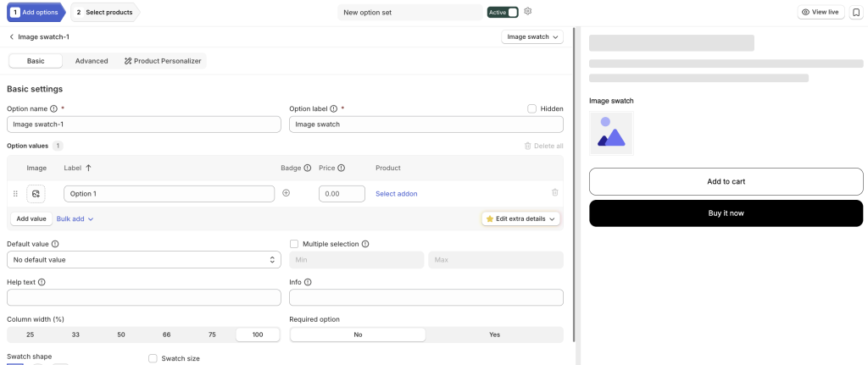Image resolution: width=868 pixels, height=365 pixels.
Task: Switch to the Advanced tab
Action: (92, 61)
